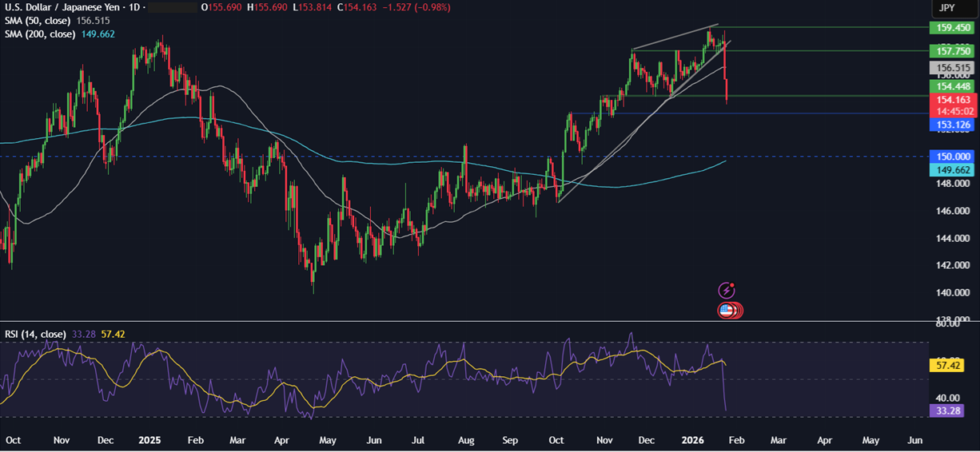Click the gray 156.515 SMA value label
Image resolution: width=980 pixels, height=452 pixels.
click(949, 69)
